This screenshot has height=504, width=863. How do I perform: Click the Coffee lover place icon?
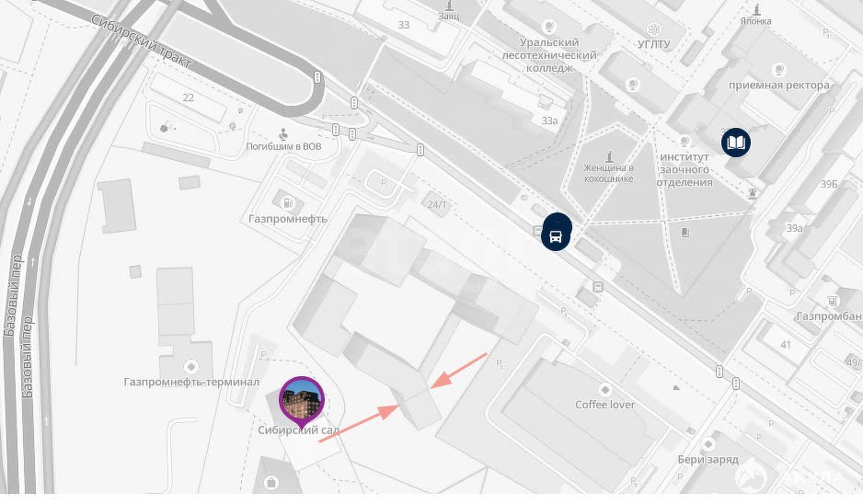604,390
